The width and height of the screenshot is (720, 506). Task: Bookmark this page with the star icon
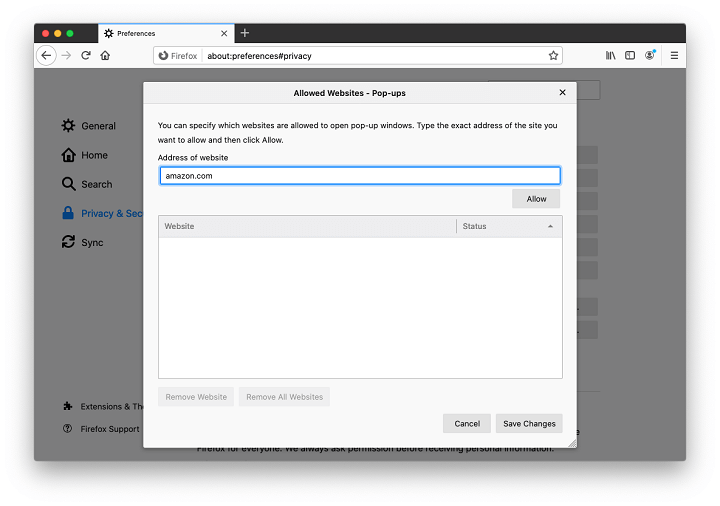pyautogui.click(x=553, y=56)
